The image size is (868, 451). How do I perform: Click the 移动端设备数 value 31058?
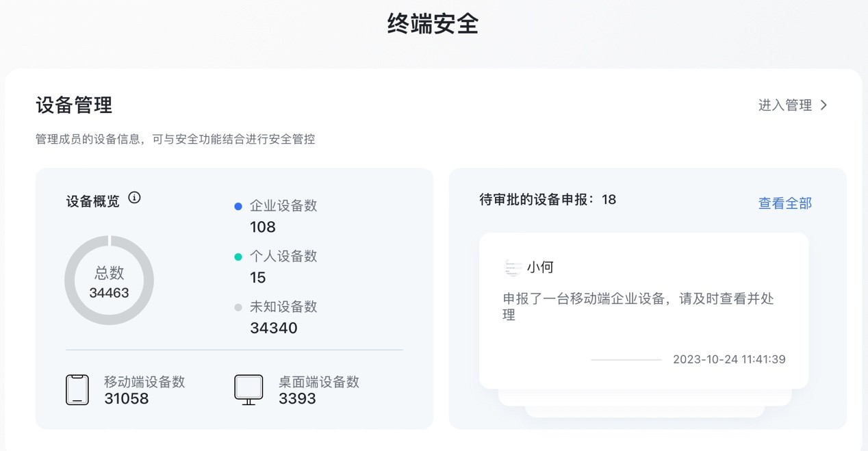coord(127,399)
